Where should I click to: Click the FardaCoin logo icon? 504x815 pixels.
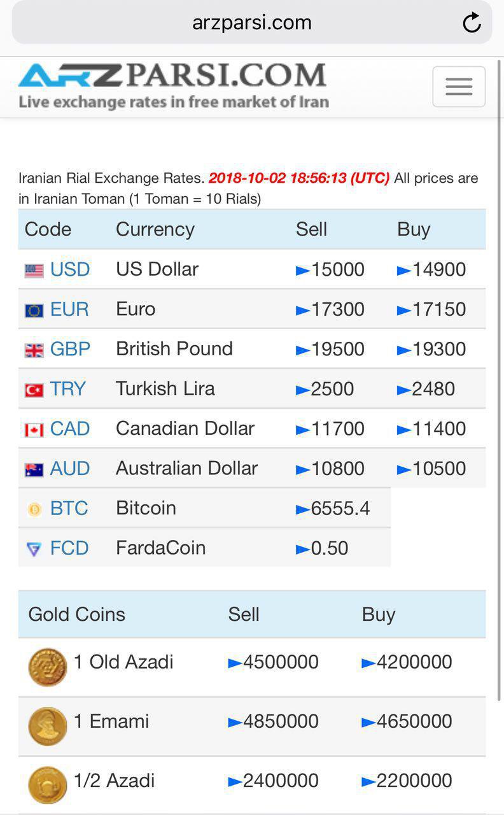coord(34,549)
